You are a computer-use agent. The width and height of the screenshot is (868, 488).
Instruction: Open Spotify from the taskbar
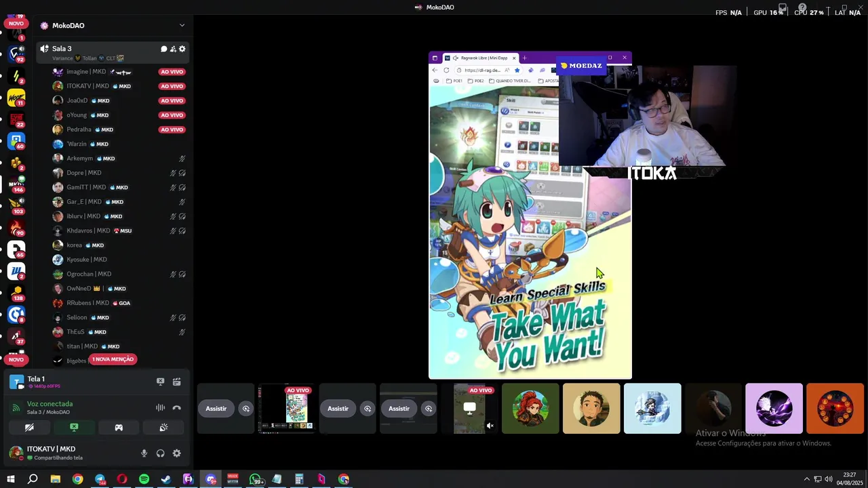144,479
